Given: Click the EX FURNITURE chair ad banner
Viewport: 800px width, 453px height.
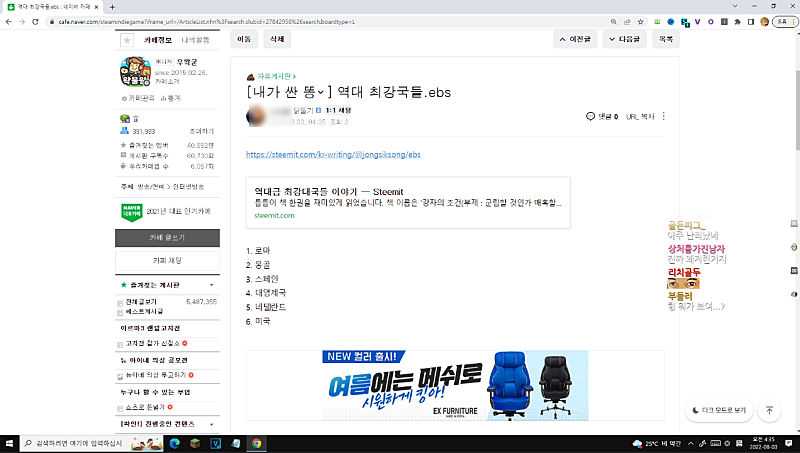Looking at the screenshot, I should pyautogui.click(x=455, y=386).
